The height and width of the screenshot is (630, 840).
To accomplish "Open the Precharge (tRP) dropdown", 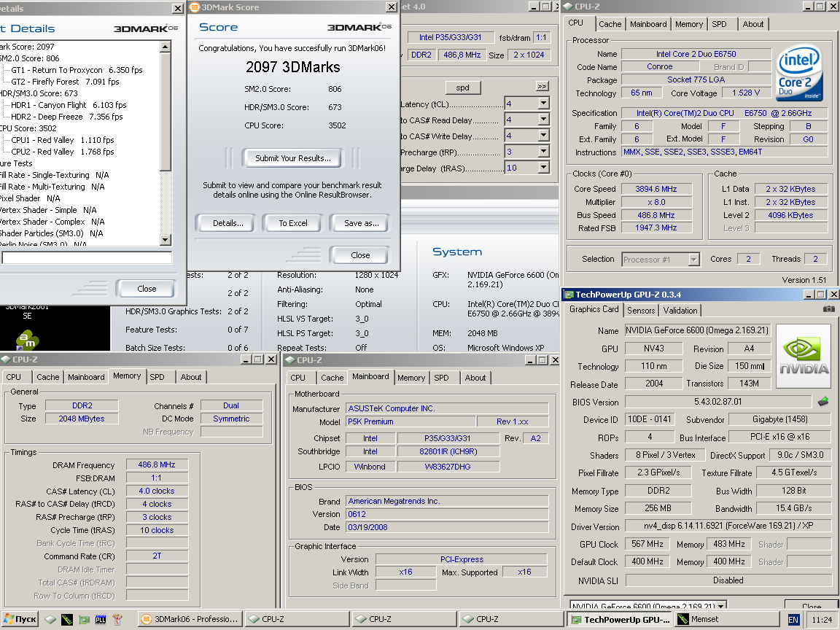I will (x=543, y=152).
